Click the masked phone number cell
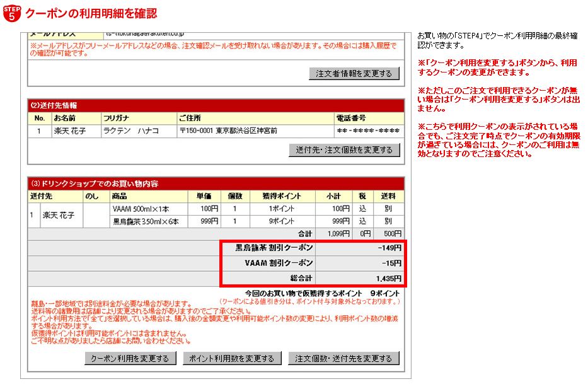Viewport: 588px width, 384px height. 368,131
